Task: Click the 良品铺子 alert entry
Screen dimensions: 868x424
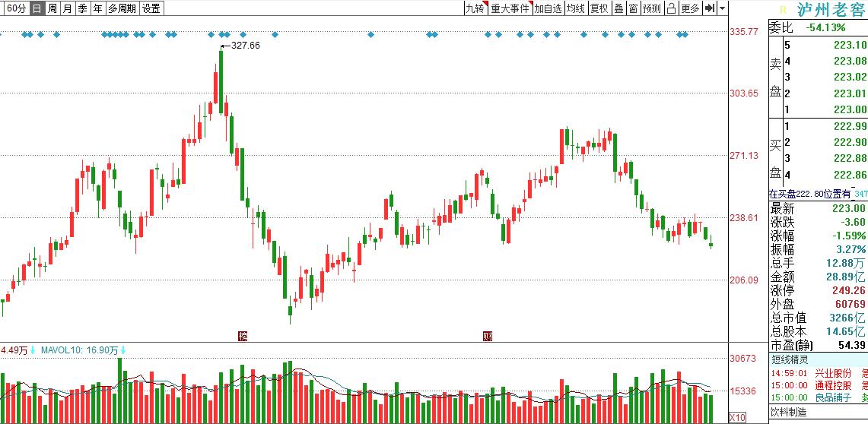Action: click(833, 397)
